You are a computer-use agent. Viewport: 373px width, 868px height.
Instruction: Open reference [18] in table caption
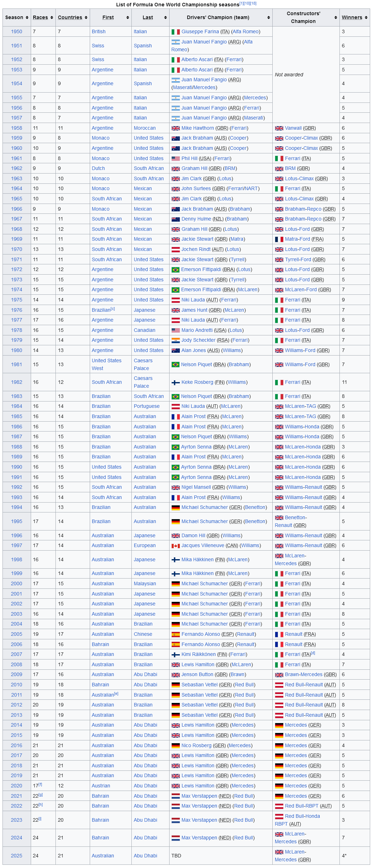(x=253, y=3)
